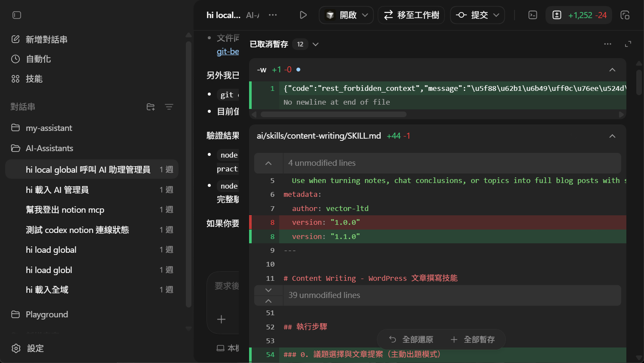Image resolution: width=644 pixels, height=363 pixels.
Task: Open the conversation filter icon
Action: [169, 107]
